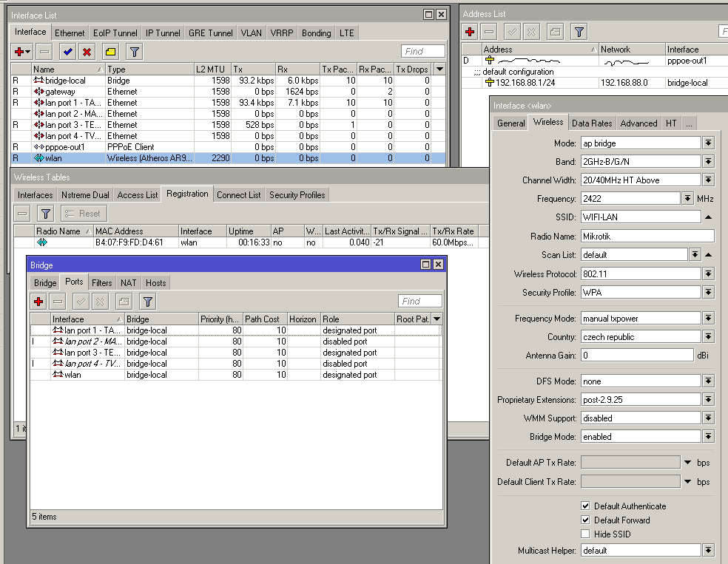Click the filter funnel icon in Interface List
Viewport: 728px width, 564px height.
[134, 52]
